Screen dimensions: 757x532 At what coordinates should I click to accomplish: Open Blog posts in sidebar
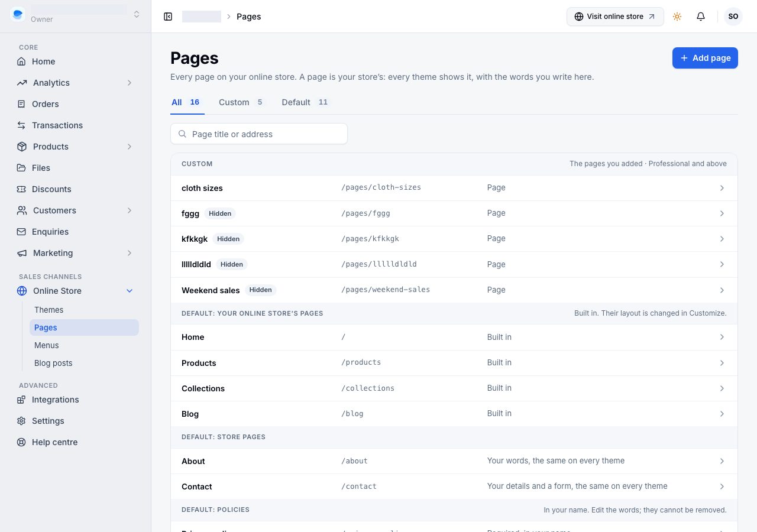coord(84,363)
